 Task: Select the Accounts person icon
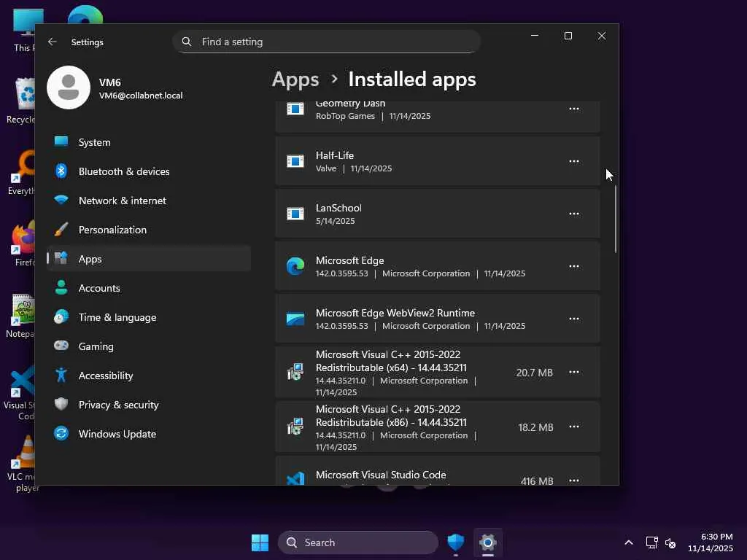[x=61, y=287]
